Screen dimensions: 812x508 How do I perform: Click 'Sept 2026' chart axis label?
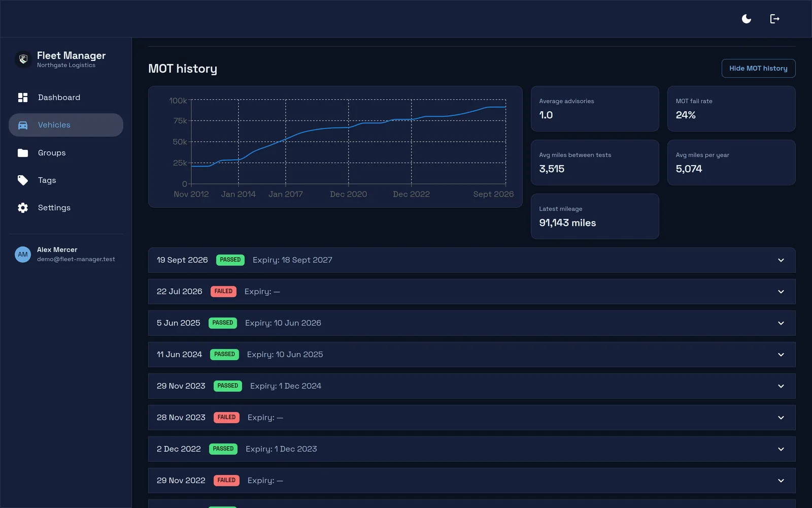tap(493, 194)
